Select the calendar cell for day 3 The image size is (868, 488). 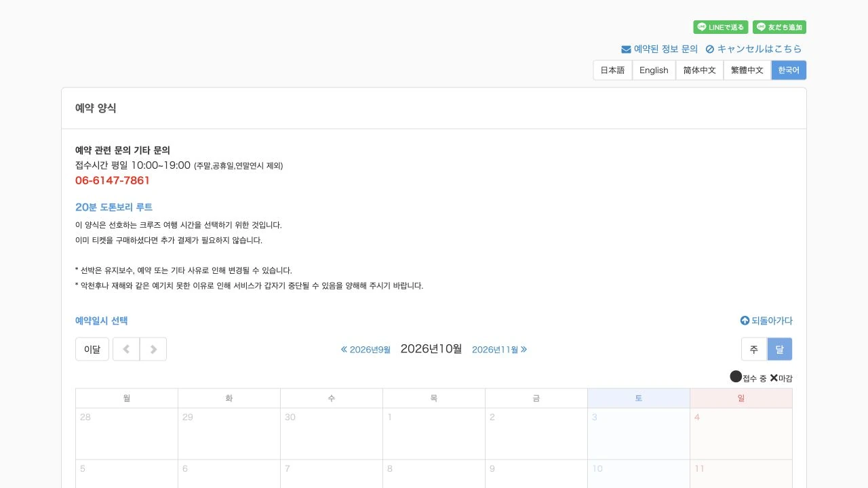pos(639,434)
